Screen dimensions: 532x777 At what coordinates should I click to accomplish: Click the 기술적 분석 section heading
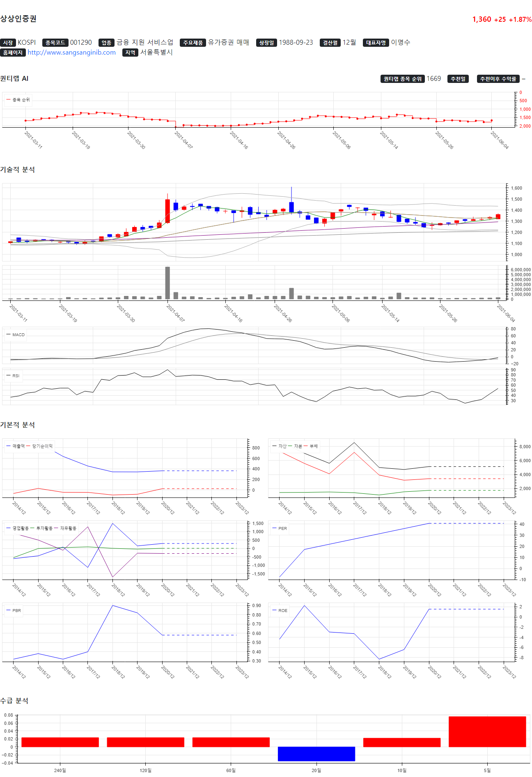click(17, 170)
